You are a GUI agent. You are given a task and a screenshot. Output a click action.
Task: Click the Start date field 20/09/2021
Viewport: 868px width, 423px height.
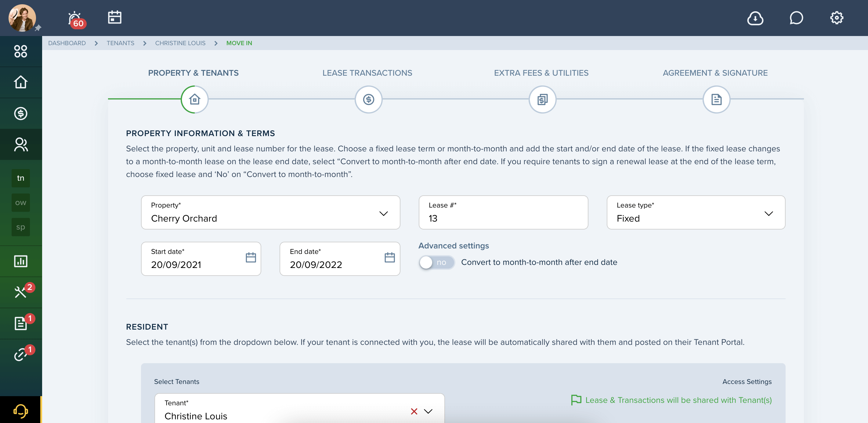[201, 258]
